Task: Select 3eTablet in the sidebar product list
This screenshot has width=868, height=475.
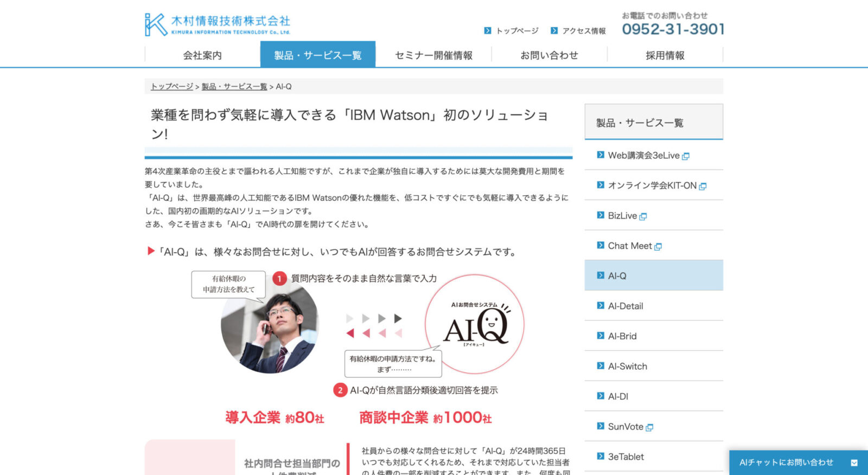Action: click(x=626, y=457)
